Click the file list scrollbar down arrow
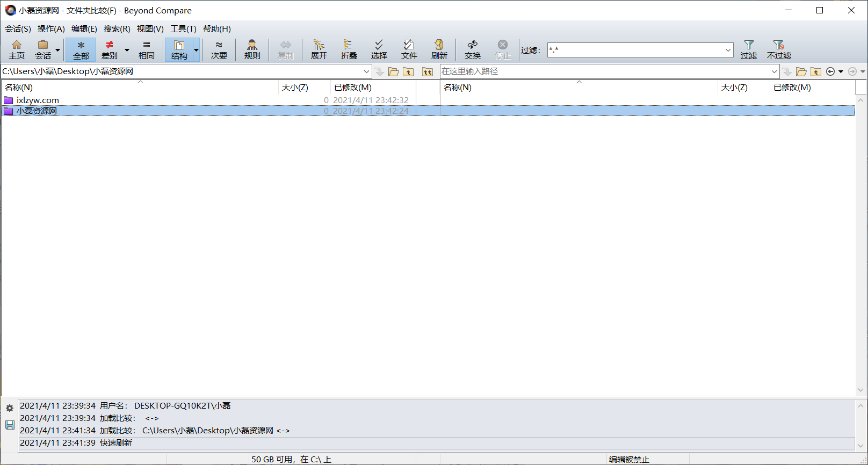Viewport: 868px width, 465px height. click(x=861, y=390)
